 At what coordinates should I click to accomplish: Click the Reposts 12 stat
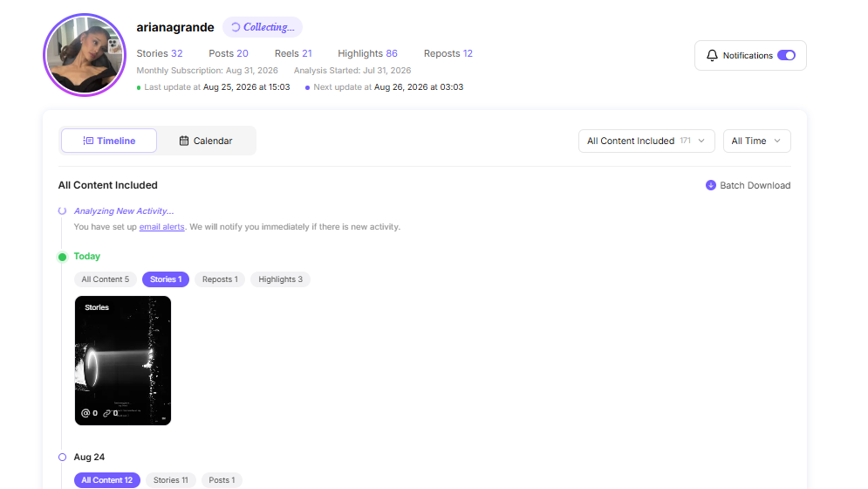pos(448,53)
